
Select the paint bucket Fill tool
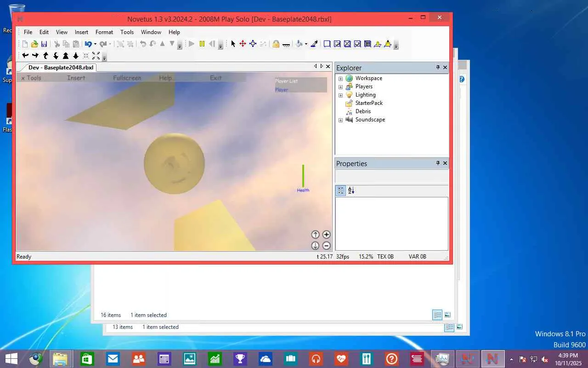coord(299,44)
